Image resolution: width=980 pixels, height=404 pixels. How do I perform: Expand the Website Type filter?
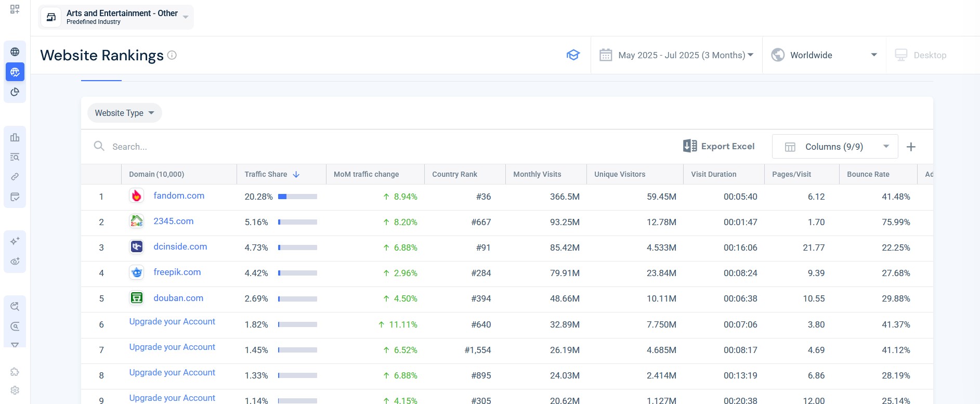tap(124, 113)
